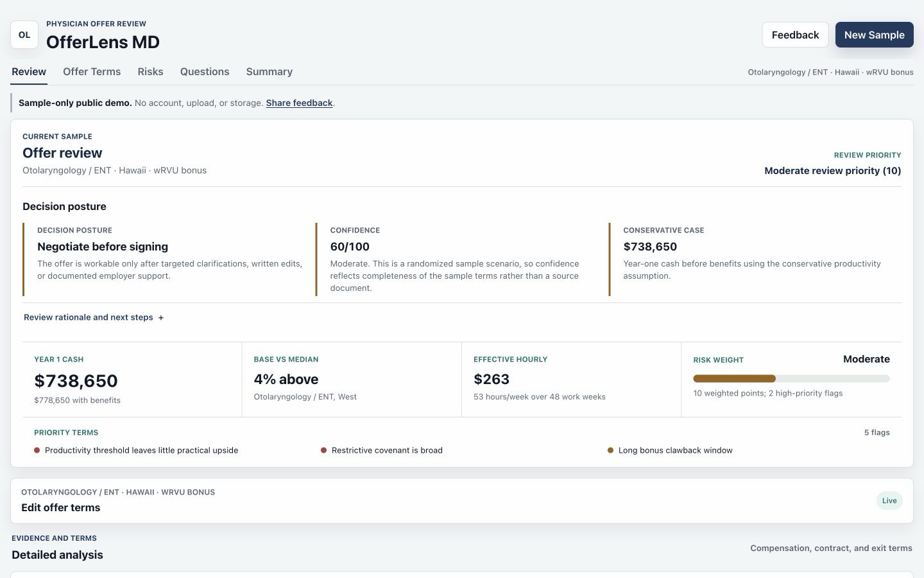Click 'Productivity threshold leaves little practical upside'
The image size is (924, 578).
point(141,450)
